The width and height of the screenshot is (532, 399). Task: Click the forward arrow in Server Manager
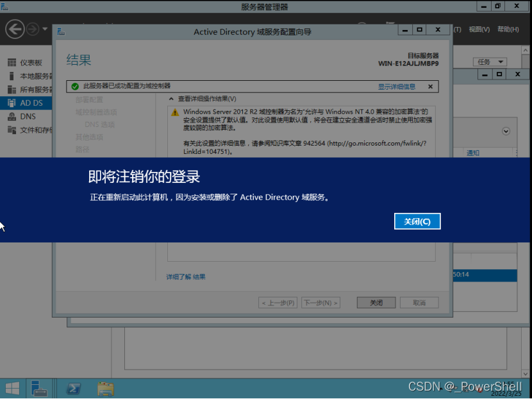pyautogui.click(x=33, y=30)
